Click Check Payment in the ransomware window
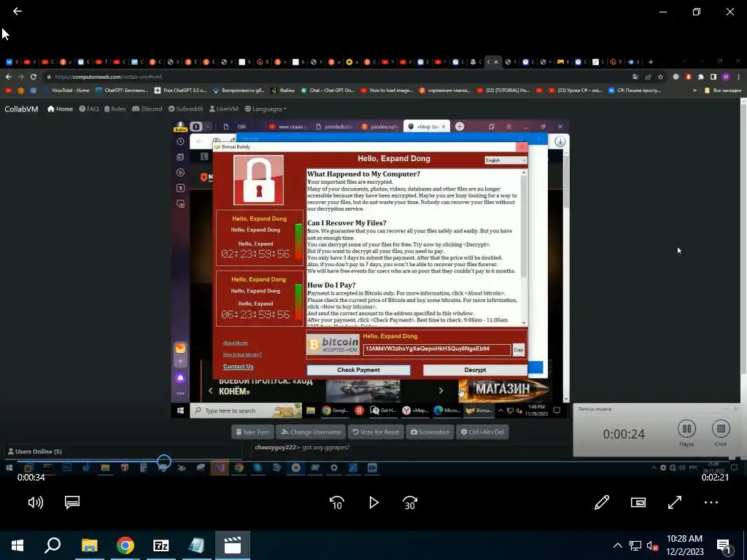The image size is (747, 560). tap(358, 370)
